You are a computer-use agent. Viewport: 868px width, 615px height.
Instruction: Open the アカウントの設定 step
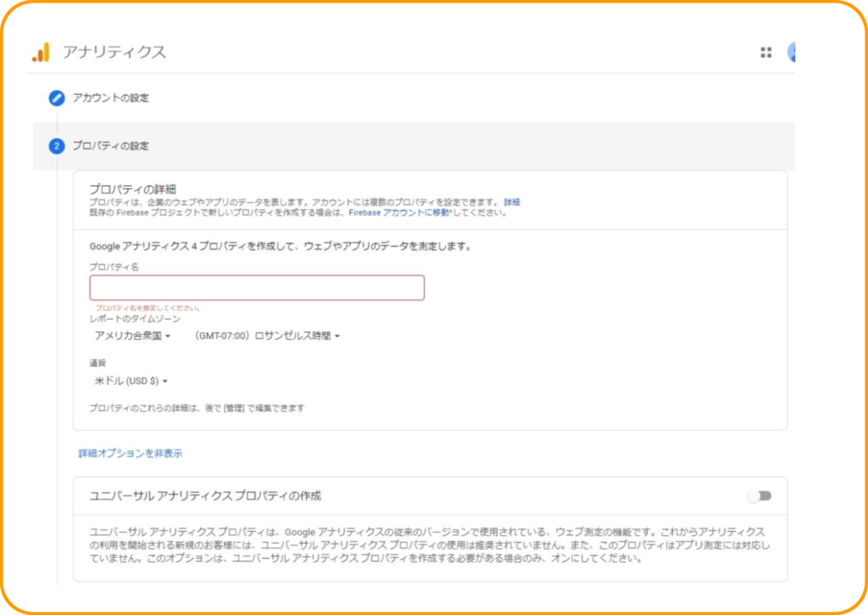coord(111,98)
